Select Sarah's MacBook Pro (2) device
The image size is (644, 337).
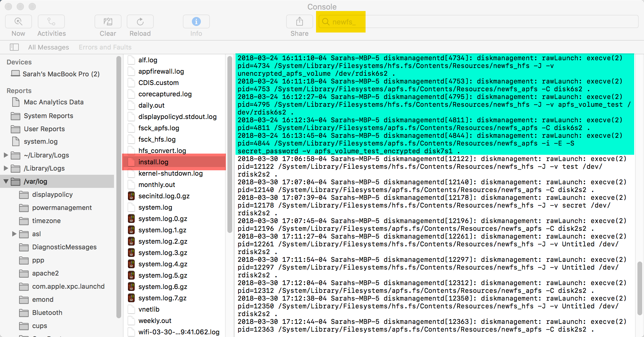click(55, 74)
